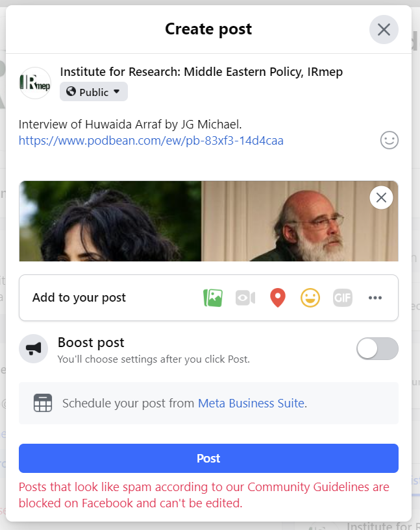Image resolution: width=420 pixels, height=530 pixels.
Task: Click the Add to your post label
Action: (79, 298)
